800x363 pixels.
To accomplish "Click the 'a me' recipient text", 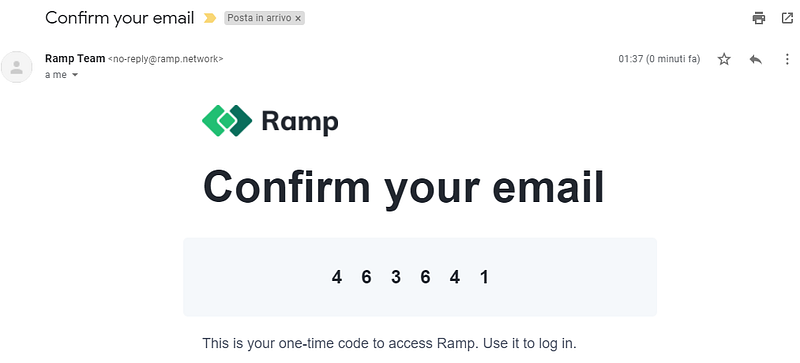I will 56,75.
